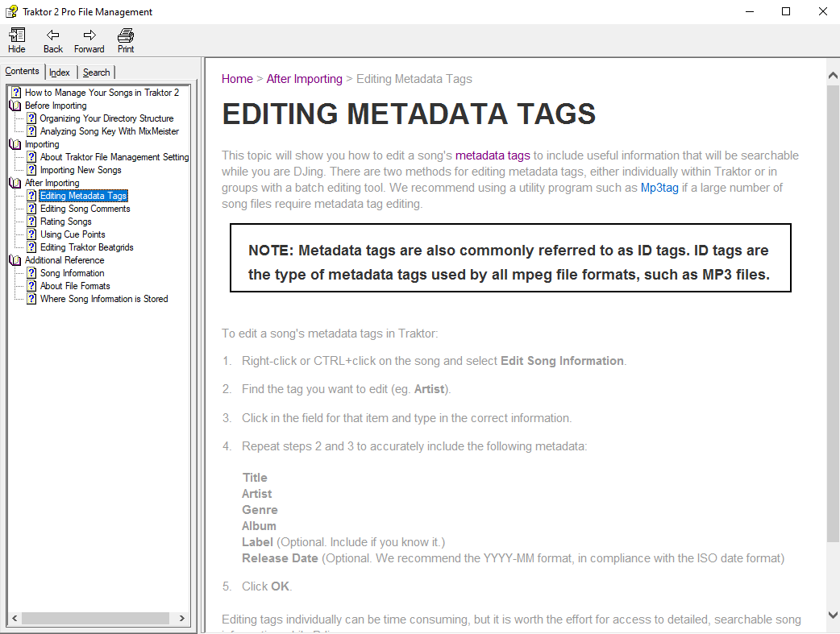Open Where Song Information is Stored
Viewport: 840px width, 634px height.
[104, 299]
